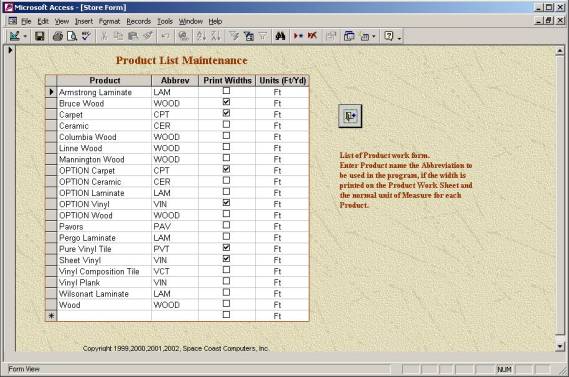Print using the printer toolbar icon
Viewport: 569px width, 377px height.
58,36
